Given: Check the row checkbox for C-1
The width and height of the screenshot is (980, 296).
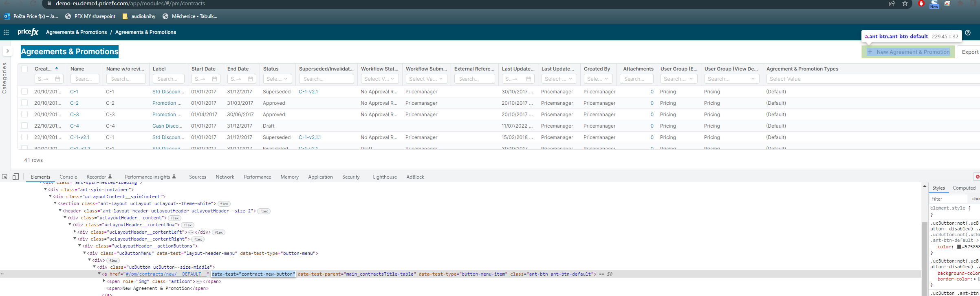Looking at the screenshot, I should pyautogui.click(x=24, y=92).
